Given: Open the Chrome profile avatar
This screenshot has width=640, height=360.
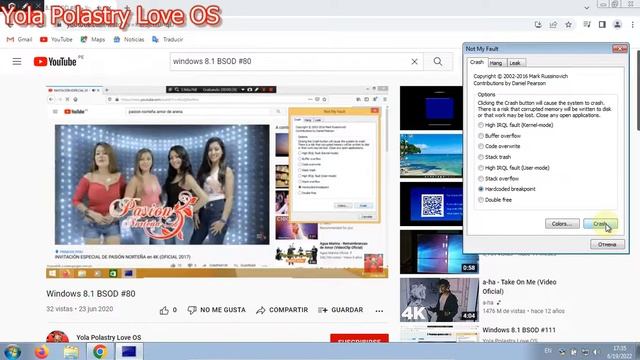Looking at the screenshot, I should [617, 25].
